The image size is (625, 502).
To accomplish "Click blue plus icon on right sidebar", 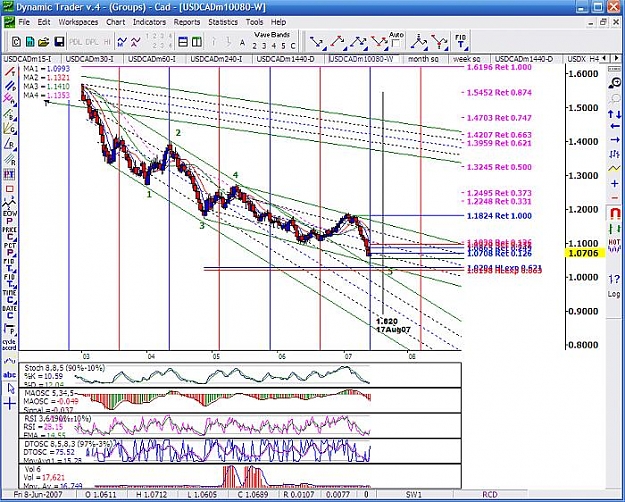I will [614, 183].
